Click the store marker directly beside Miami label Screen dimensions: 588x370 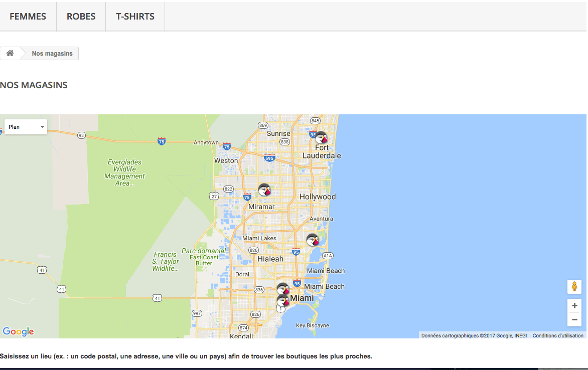[x=283, y=301]
